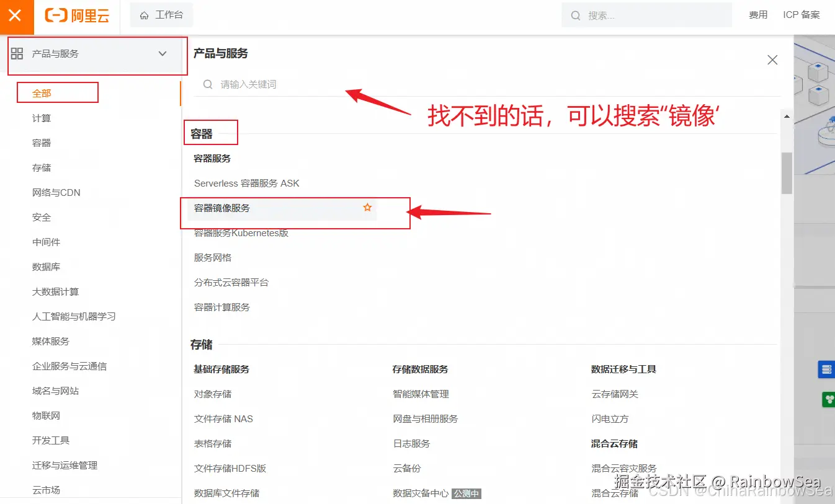Open ICP 备案 from the top bar
This screenshot has width=835, height=504.
coord(801,15)
